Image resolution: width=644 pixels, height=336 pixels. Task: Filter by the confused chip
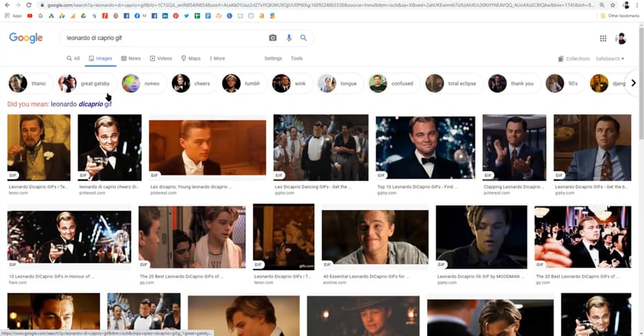click(x=394, y=84)
